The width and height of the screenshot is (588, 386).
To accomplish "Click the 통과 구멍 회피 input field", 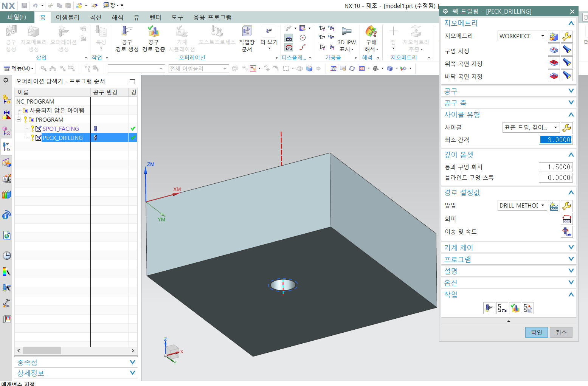I will 555,167.
